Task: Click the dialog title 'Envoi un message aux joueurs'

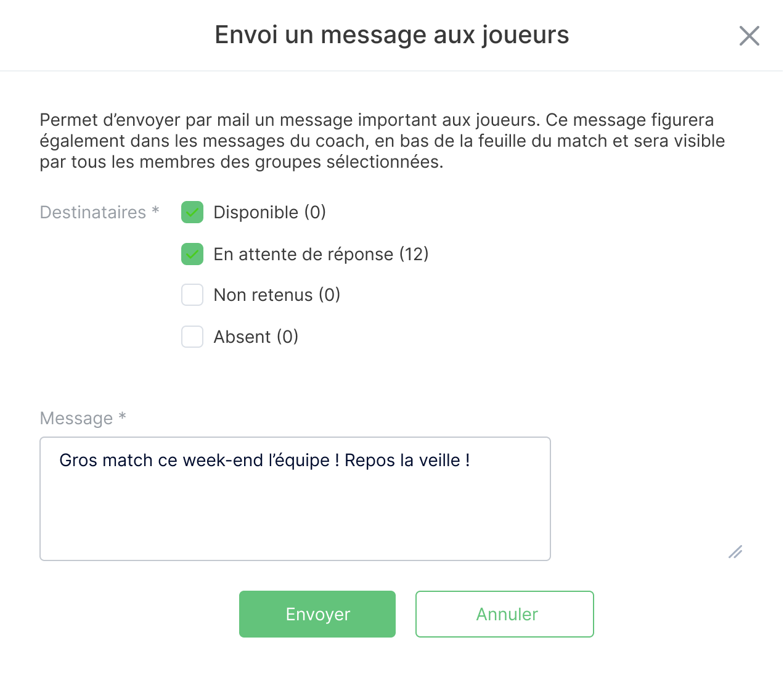Action: 392,35
